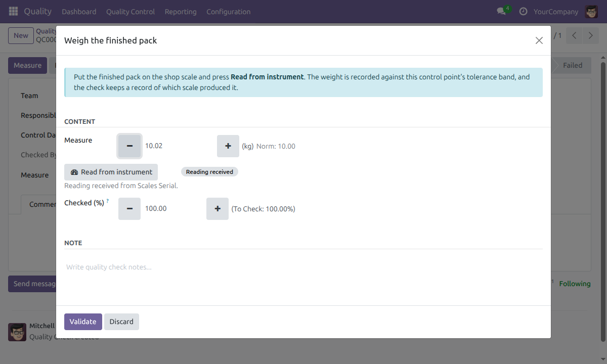
Task: Increase the Checked percentage with plus
Action: [x=218, y=208]
